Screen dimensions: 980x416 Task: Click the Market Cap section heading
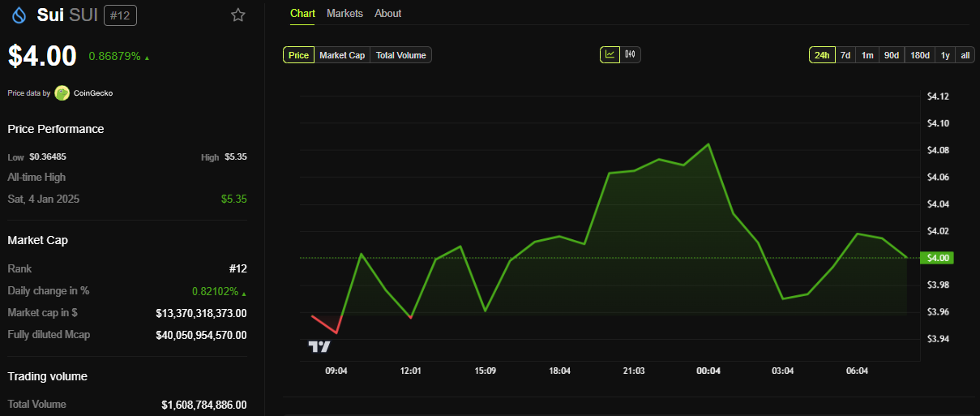point(37,240)
